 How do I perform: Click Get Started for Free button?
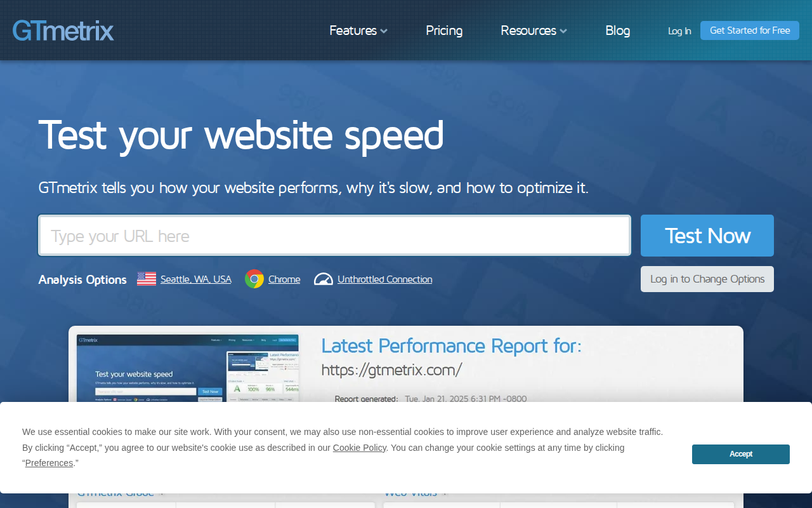[x=750, y=30]
